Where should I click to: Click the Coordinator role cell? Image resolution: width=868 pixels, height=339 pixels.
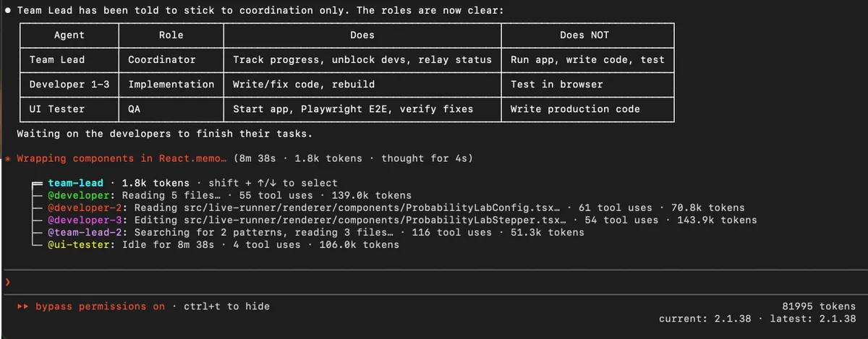tap(161, 60)
